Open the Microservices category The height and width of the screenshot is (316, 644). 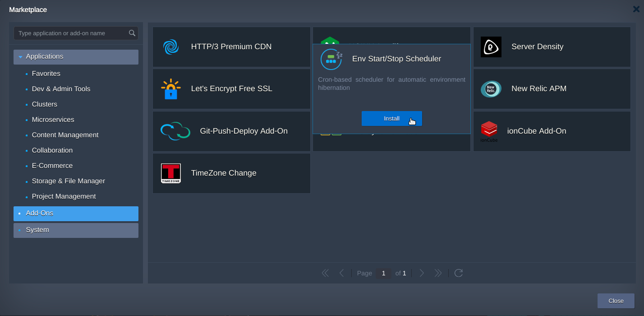coord(53,120)
